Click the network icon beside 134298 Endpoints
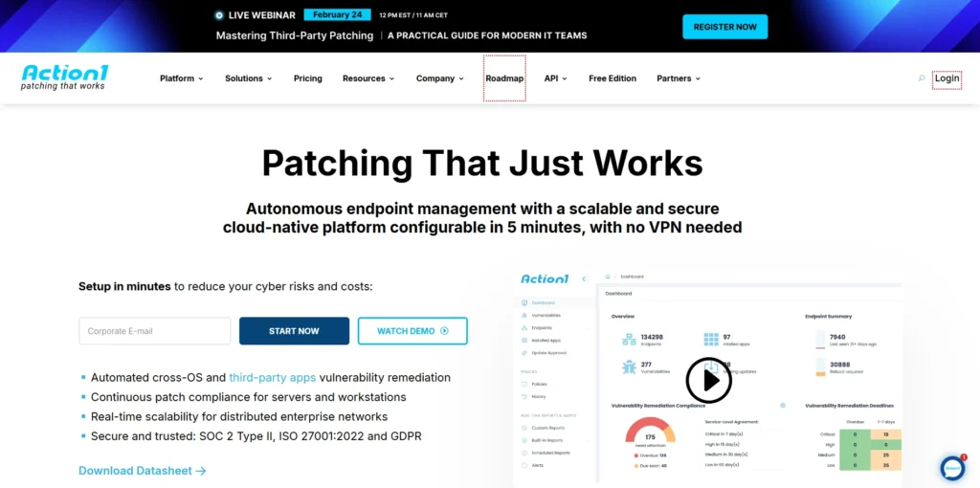 (x=629, y=340)
